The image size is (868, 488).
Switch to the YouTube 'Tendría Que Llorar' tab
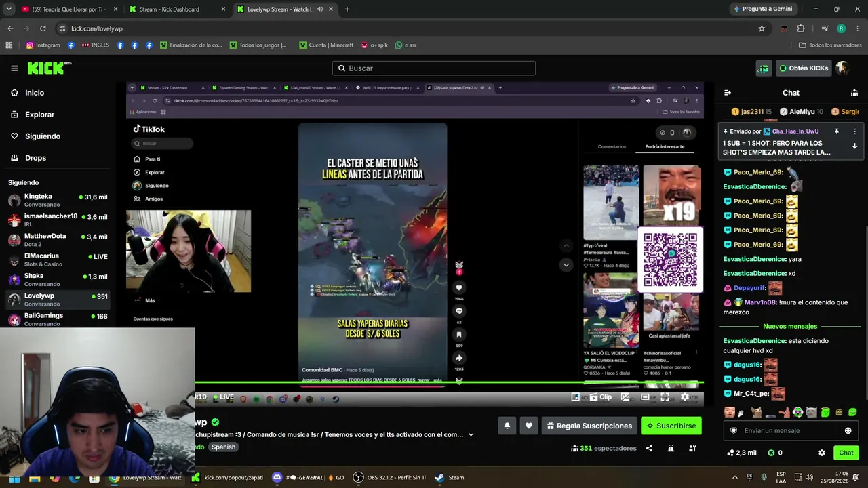click(x=70, y=9)
